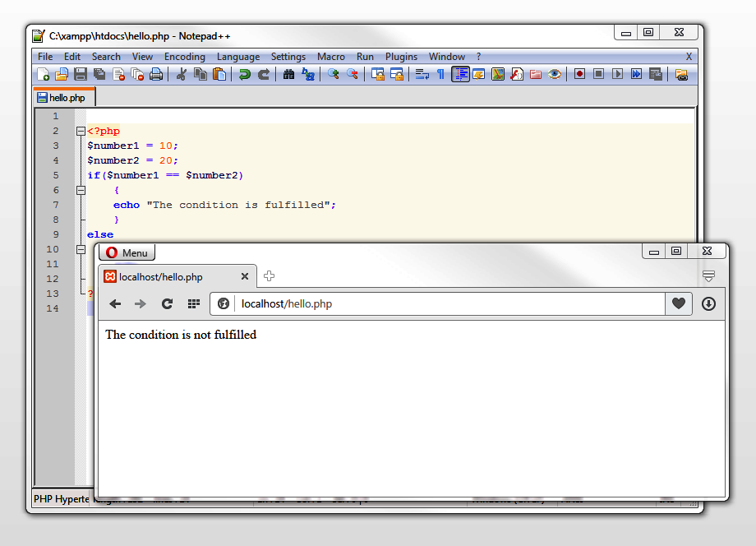Open the Opera Menu button
This screenshot has height=546, width=756.
point(126,252)
